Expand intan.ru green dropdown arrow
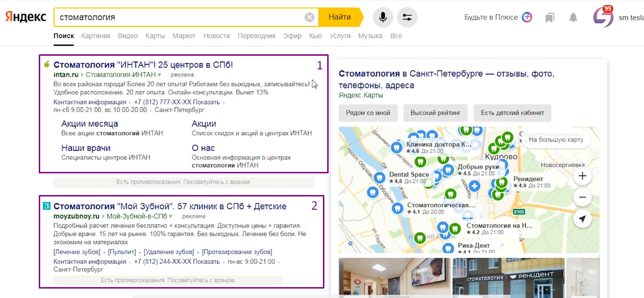 [x=159, y=75]
